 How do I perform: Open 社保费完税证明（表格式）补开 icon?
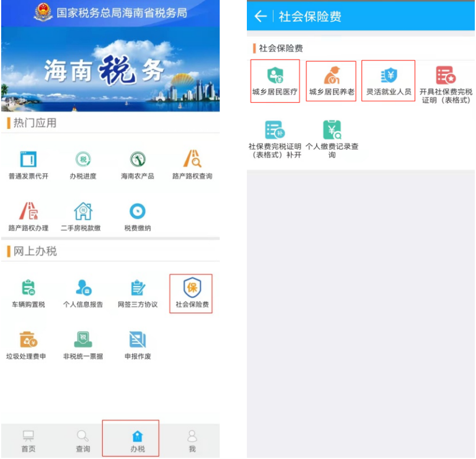[x=275, y=129]
